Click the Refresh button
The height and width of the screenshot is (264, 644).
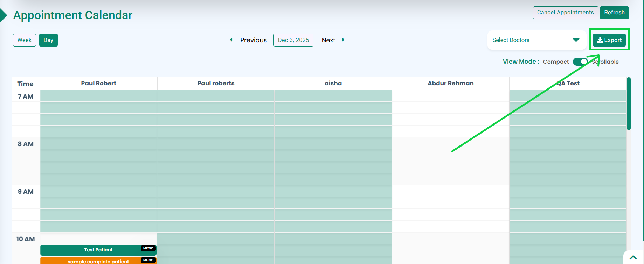click(614, 13)
